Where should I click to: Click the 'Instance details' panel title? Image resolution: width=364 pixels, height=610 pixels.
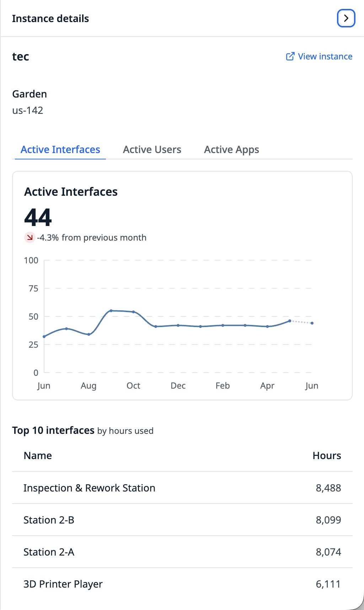[50, 19]
